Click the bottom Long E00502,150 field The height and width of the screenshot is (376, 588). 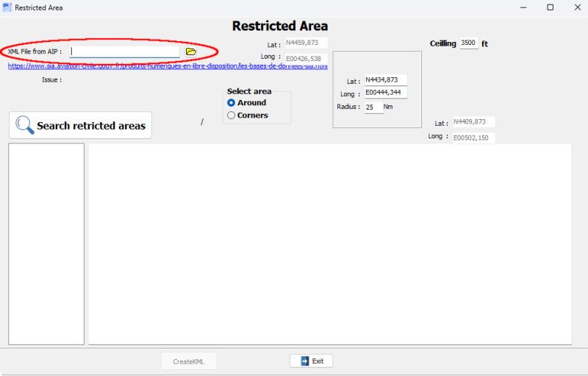[473, 138]
